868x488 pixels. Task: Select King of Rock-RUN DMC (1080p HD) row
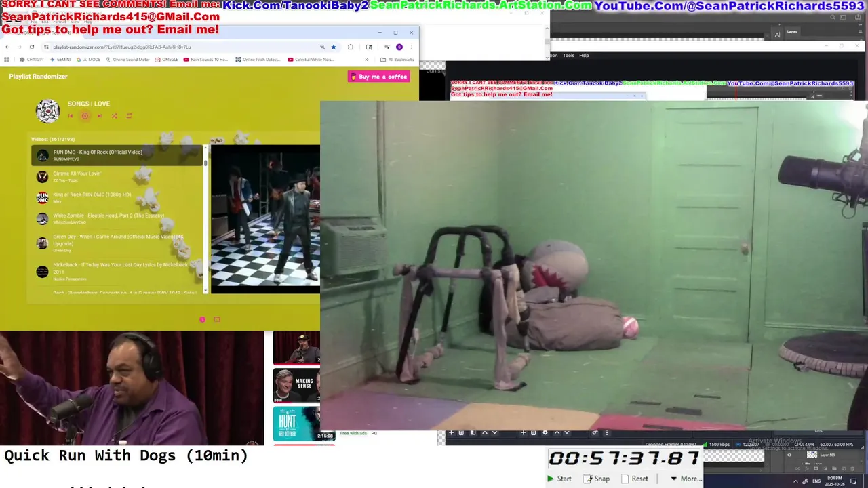point(117,197)
